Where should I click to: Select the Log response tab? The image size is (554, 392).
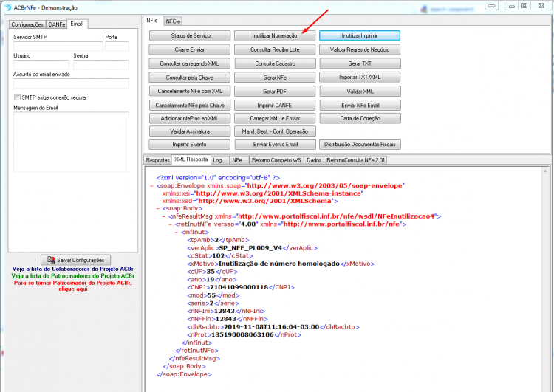tap(218, 160)
